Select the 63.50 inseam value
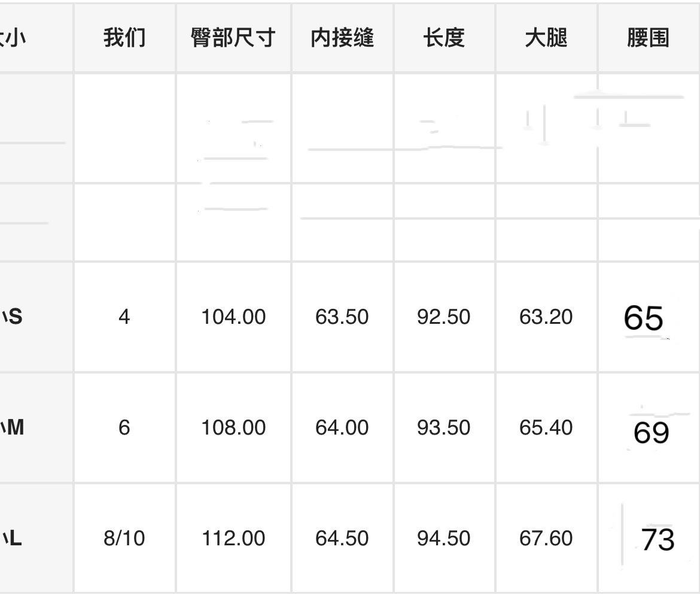 tap(342, 317)
